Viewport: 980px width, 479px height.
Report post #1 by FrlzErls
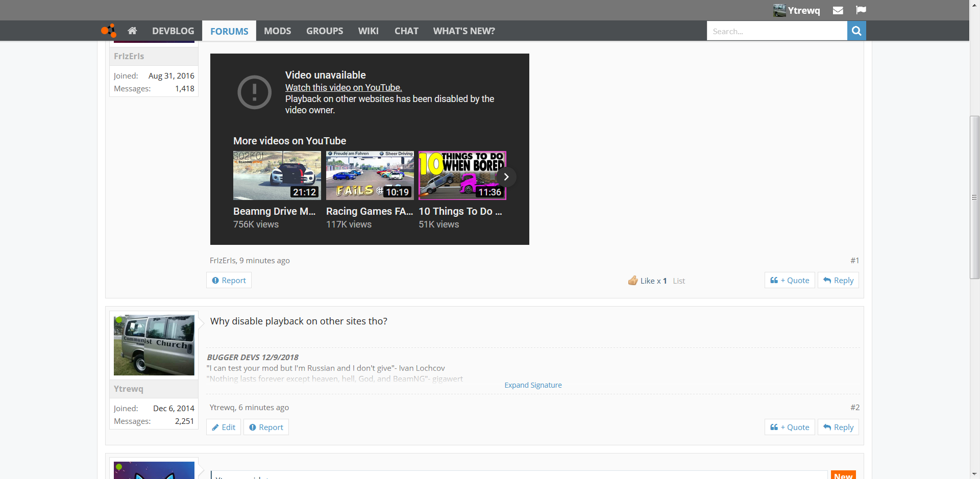229,280
